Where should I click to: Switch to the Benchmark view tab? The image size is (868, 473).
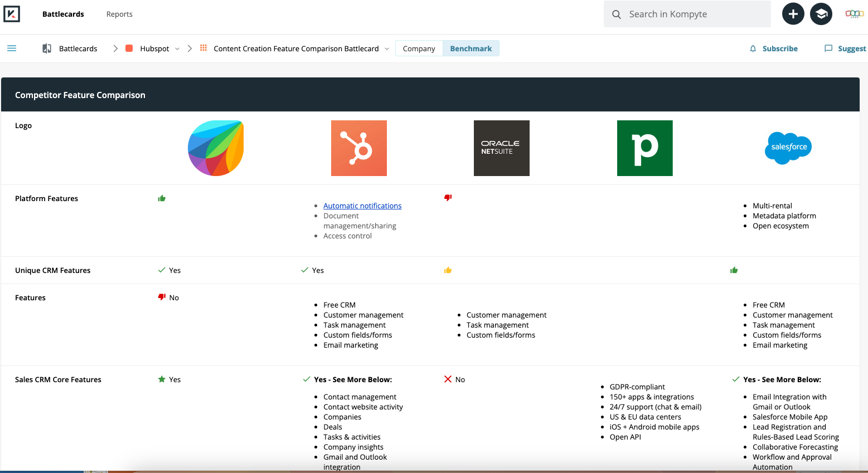click(471, 48)
